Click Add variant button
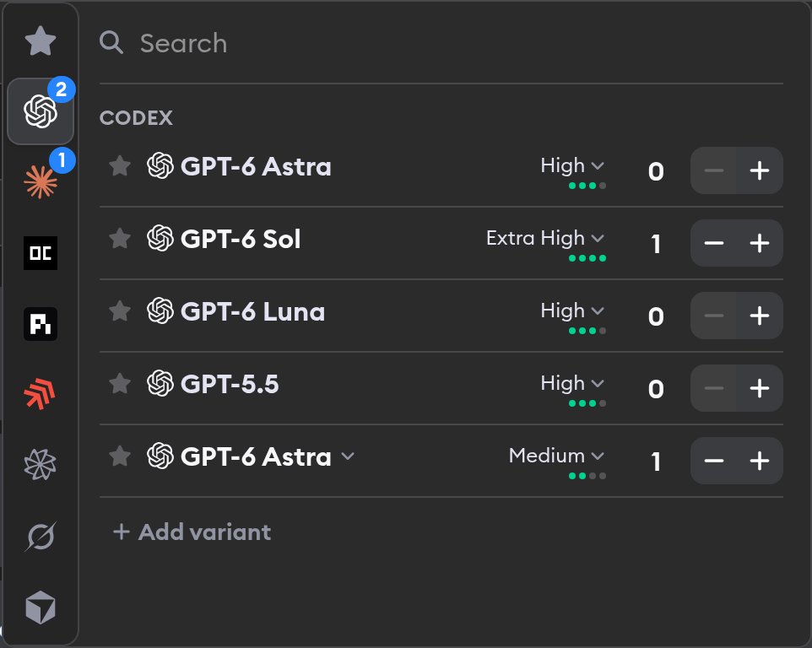The height and width of the screenshot is (648, 812). (192, 532)
